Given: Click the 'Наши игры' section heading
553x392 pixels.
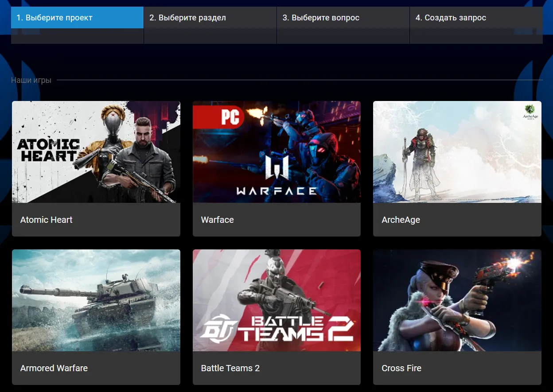Looking at the screenshot, I should coord(31,80).
